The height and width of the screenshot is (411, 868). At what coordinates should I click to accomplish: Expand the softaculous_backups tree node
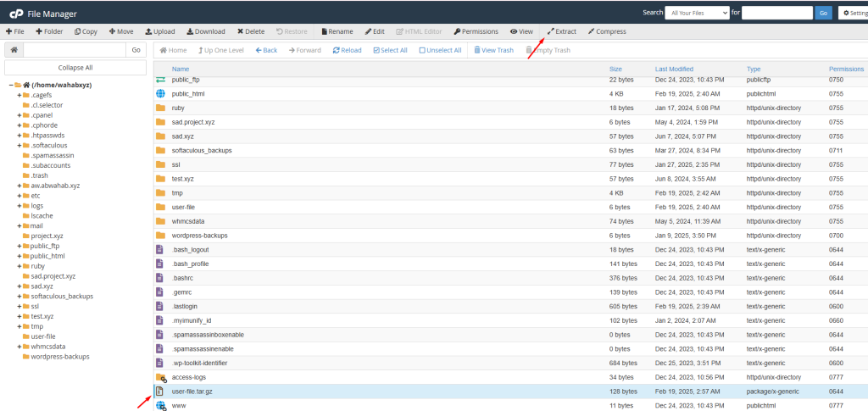click(19, 297)
